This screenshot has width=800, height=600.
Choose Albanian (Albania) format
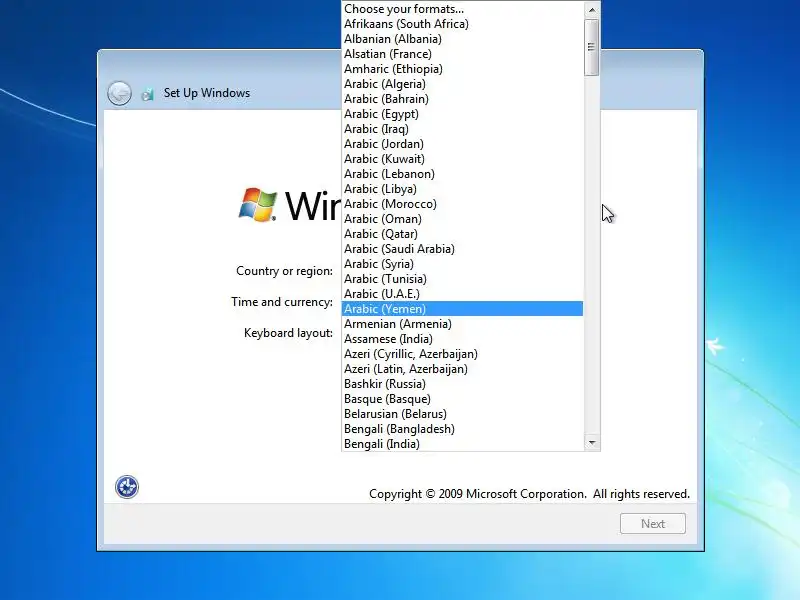462,39
